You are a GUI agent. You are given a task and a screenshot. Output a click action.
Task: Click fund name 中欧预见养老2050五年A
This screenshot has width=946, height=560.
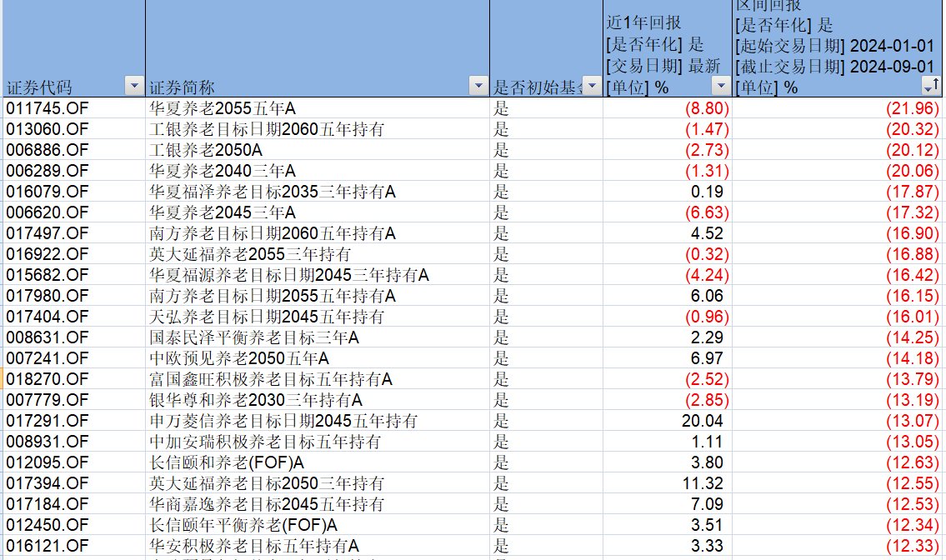(x=239, y=357)
